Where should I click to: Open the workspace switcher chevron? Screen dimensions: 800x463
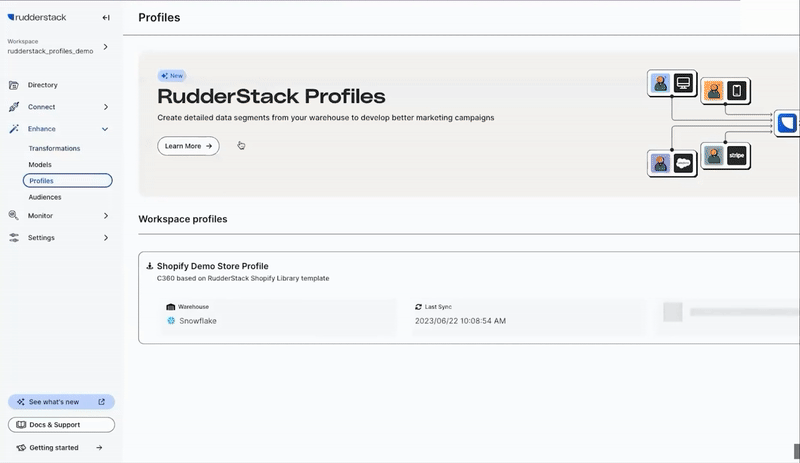point(106,46)
